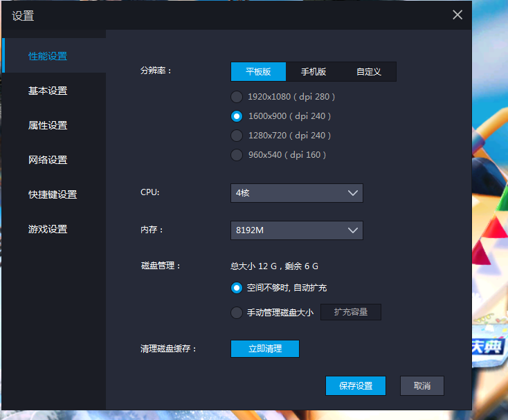Switch to 手机版 resolution tab

click(x=314, y=72)
